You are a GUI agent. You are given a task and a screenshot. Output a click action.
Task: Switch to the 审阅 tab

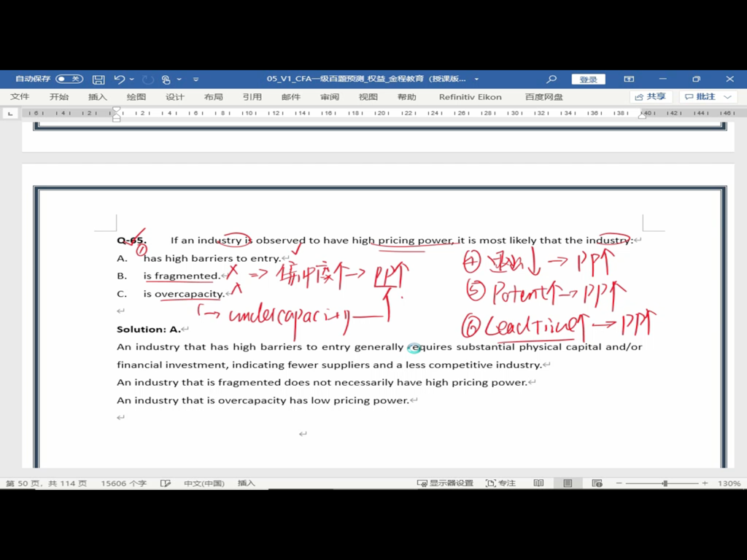click(x=330, y=97)
